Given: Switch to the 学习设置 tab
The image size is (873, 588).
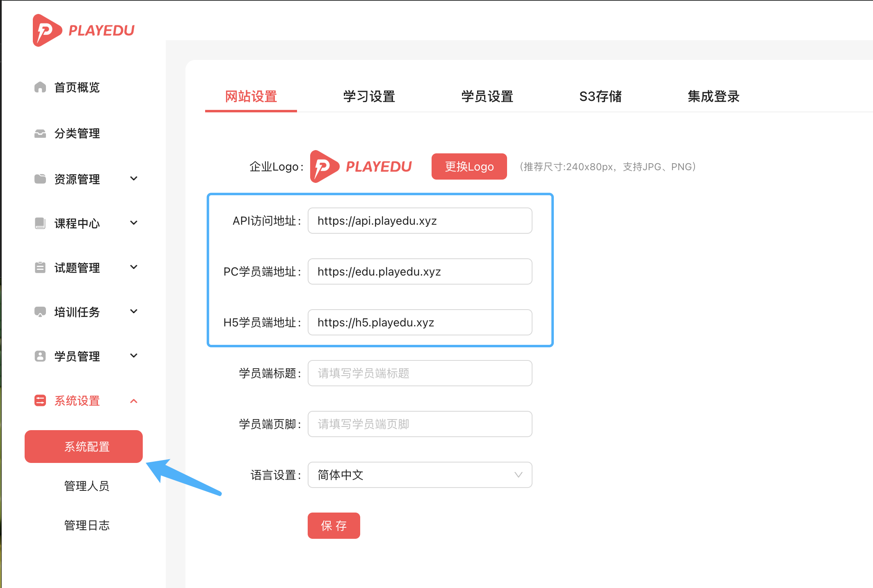Looking at the screenshot, I should click(369, 97).
